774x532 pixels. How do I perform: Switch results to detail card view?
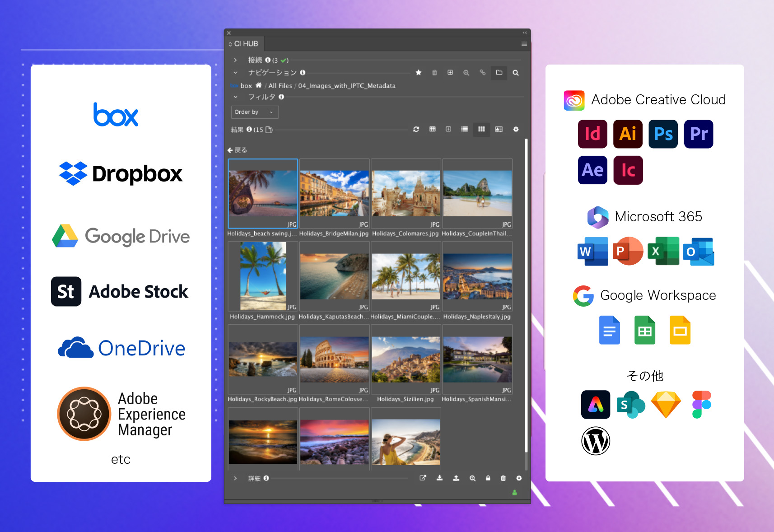coord(499,129)
